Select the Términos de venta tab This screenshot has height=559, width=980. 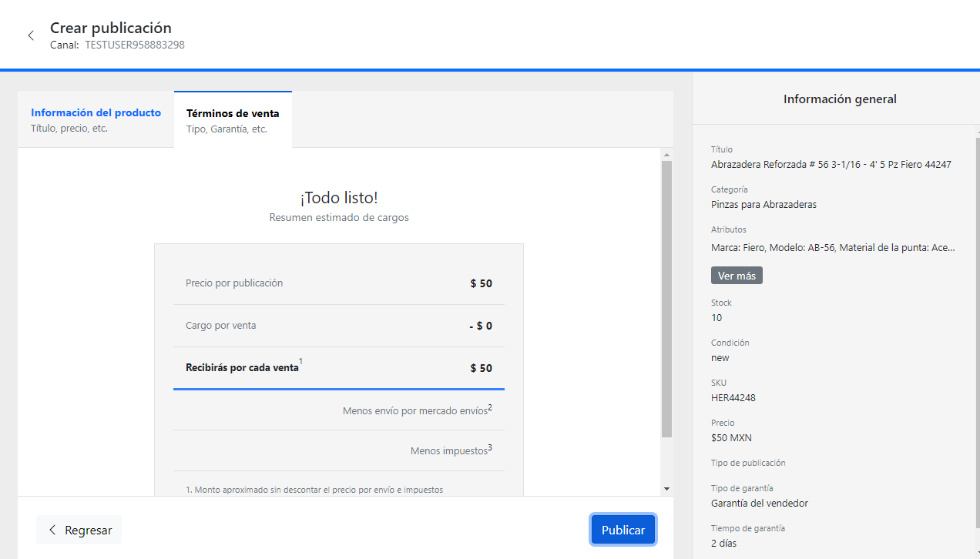tap(233, 120)
